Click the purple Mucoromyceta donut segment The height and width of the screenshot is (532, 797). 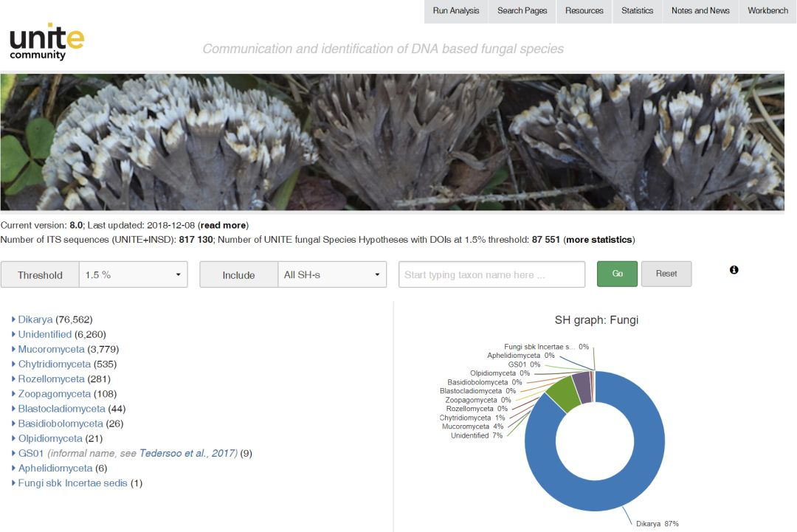[x=582, y=387]
